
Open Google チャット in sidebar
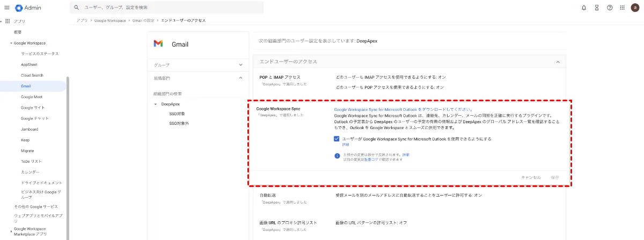click(35, 118)
